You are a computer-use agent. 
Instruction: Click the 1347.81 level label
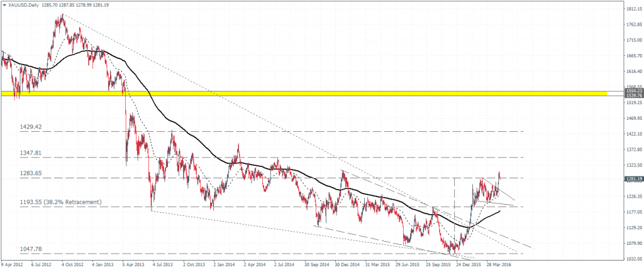[31, 153]
